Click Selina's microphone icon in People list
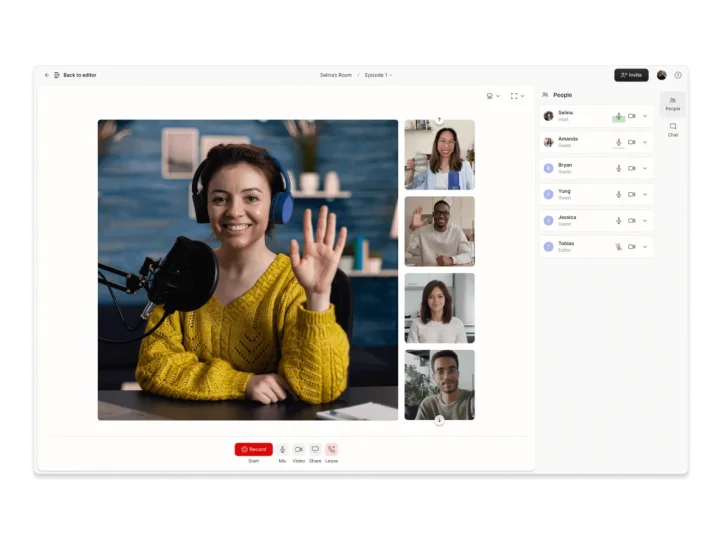The width and height of the screenshot is (722, 547). point(618,116)
